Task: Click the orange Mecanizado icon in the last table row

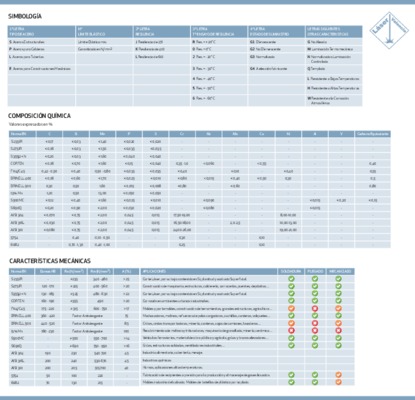Action: click(x=338, y=382)
